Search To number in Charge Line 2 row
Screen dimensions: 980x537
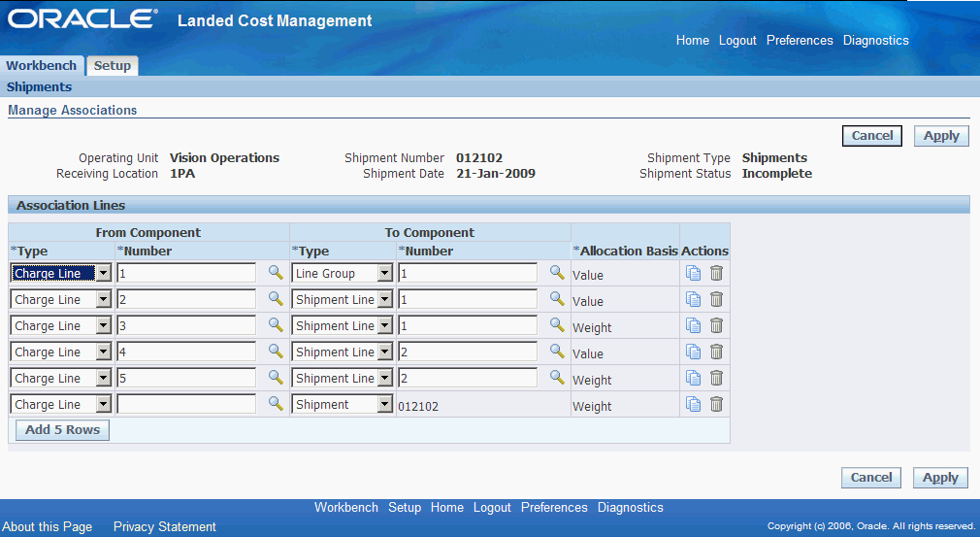coord(557,298)
